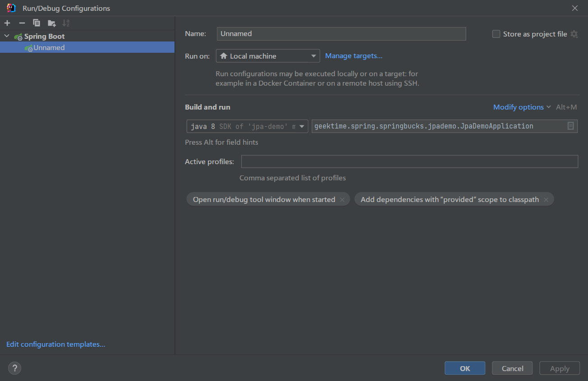Remove selected configuration with minus icon
Screen dimensions: 588x381
click(22, 23)
